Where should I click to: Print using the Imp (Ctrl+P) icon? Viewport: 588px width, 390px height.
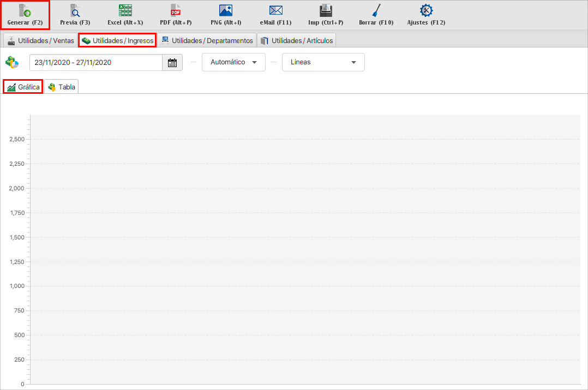coord(326,10)
